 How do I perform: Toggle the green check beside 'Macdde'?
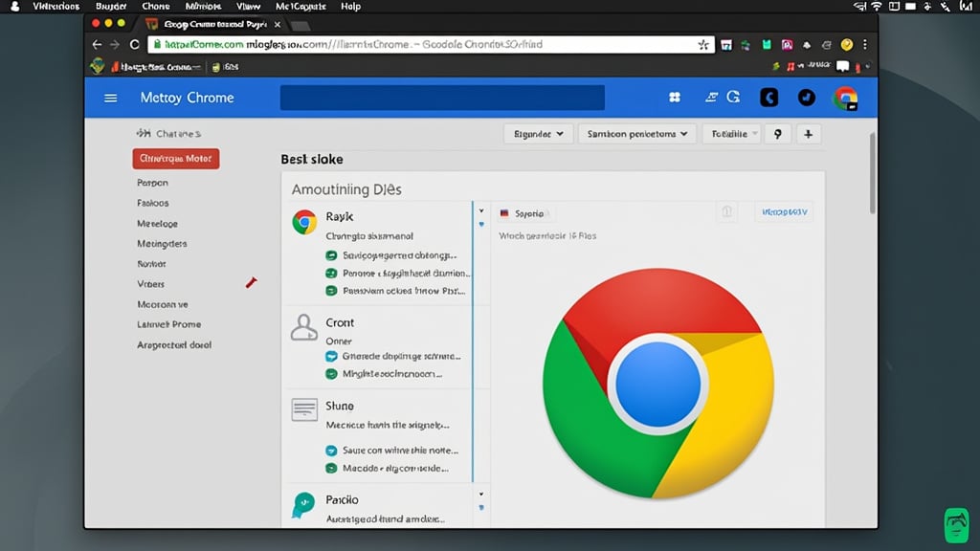tap(331, 468)
